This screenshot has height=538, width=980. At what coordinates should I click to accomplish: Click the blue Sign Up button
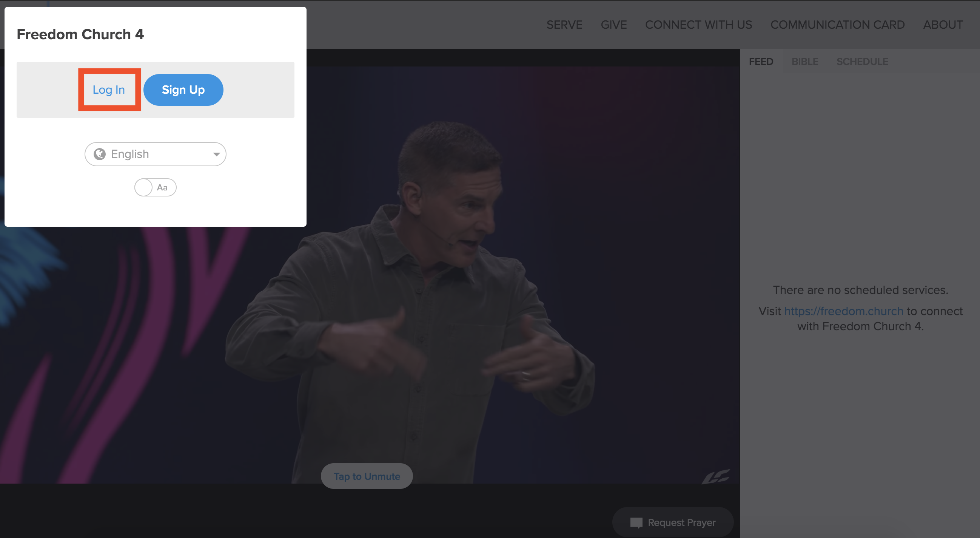183,90
